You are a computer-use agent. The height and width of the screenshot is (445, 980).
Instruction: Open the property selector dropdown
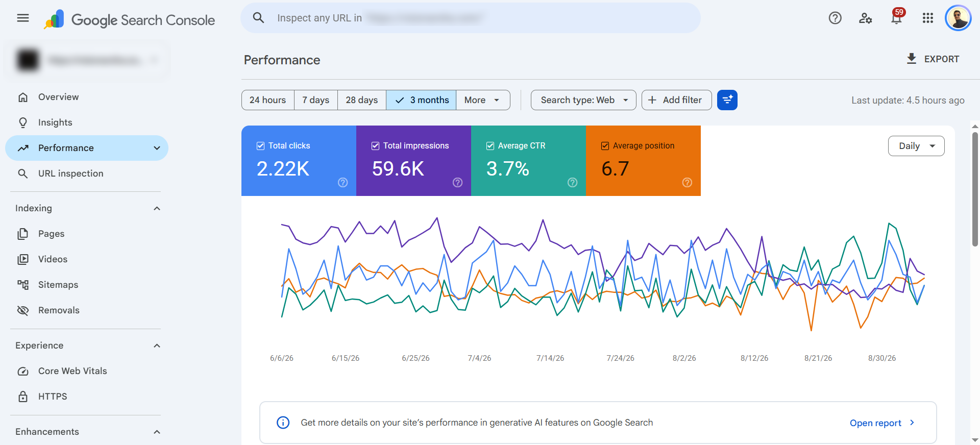pyautogui.click(x=87, y=60)
